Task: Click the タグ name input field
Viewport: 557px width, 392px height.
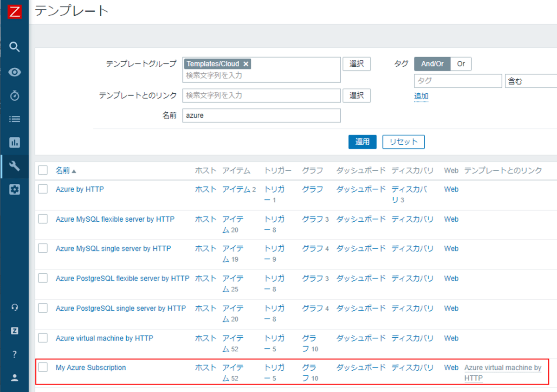Action: click(458, 81)
